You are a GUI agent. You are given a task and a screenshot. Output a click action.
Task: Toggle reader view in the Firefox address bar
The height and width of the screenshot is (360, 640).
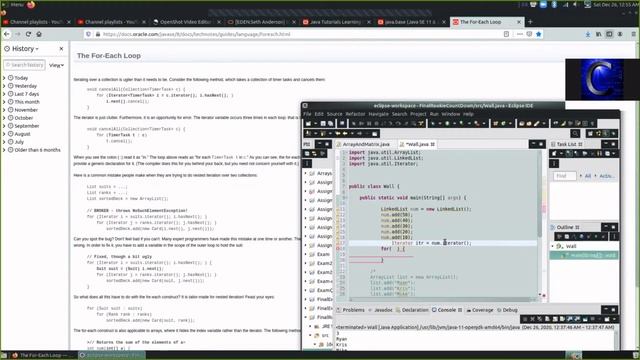coord(506,34)
